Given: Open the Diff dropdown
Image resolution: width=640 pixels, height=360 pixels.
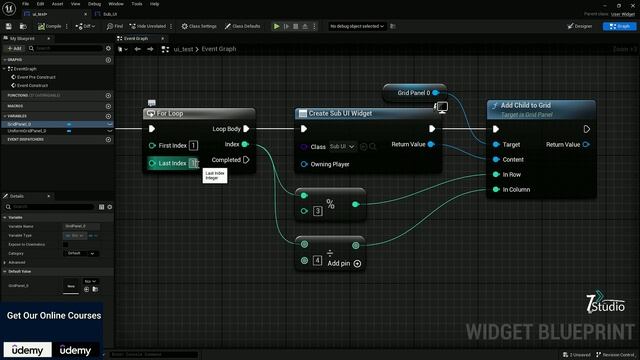Looking at the screenshot, I should pos(85,26).
